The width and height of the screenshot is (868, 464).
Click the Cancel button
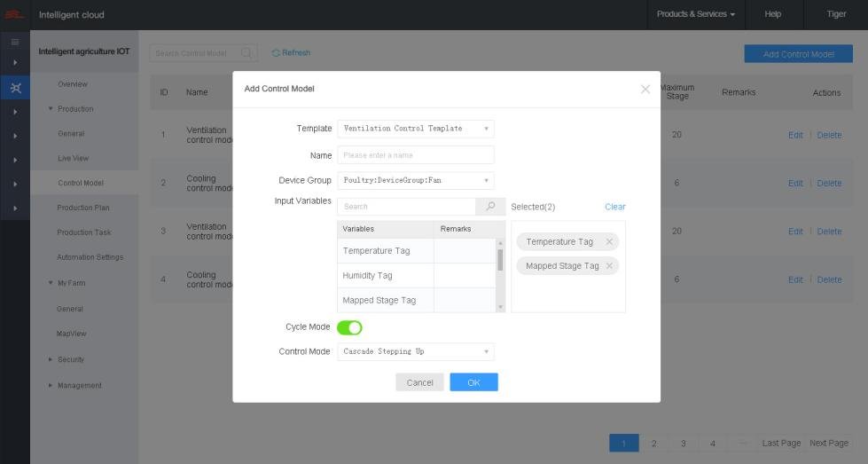(x=419, y=382)
